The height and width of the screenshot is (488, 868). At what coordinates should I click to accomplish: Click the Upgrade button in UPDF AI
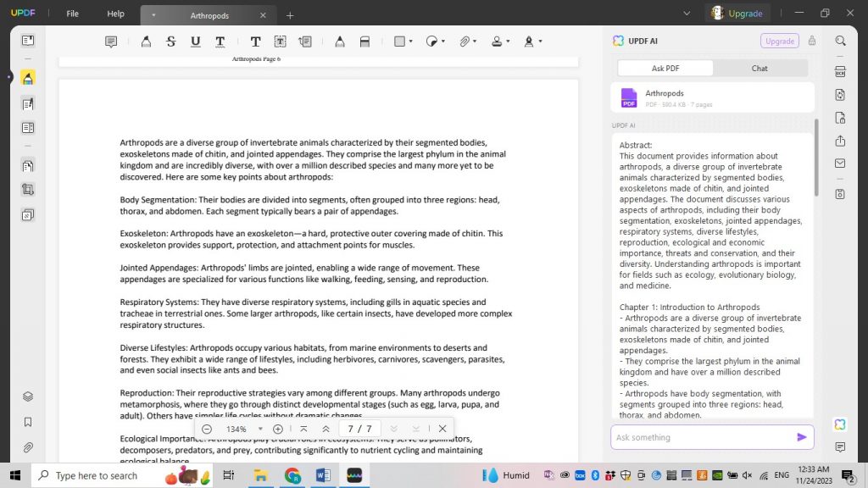[x=779, y=41]
